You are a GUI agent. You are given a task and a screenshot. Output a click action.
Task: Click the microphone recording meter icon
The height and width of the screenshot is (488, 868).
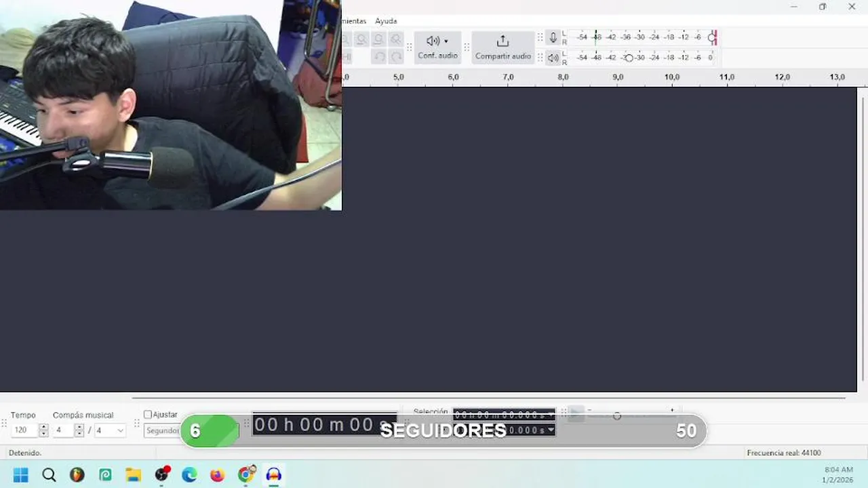point(553,38)
